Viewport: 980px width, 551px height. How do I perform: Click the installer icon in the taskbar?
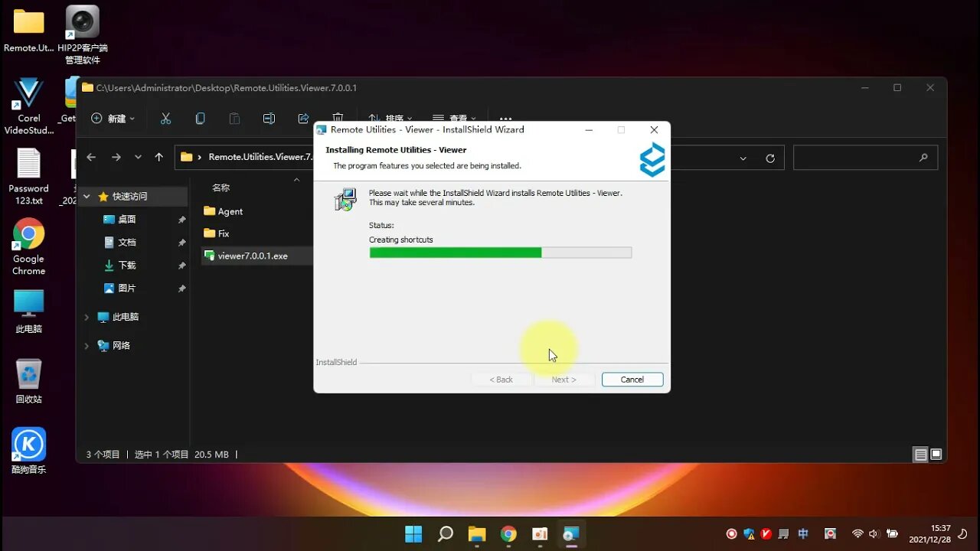pos(571,534)
